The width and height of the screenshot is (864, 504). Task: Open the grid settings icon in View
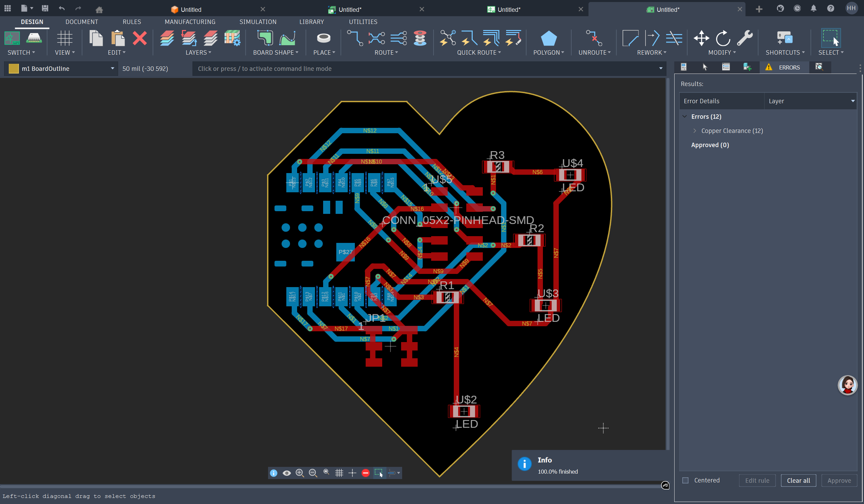[64, 38]
